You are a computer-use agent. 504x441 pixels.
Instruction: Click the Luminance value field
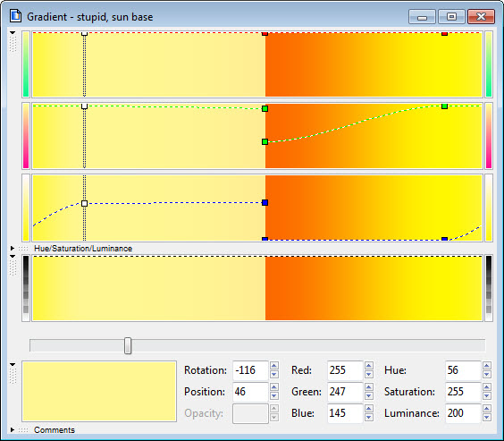(x=463, y=413)
